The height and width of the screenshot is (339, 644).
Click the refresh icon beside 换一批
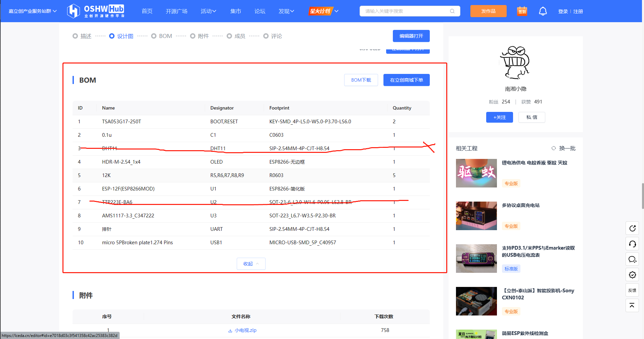pos(553,148)
